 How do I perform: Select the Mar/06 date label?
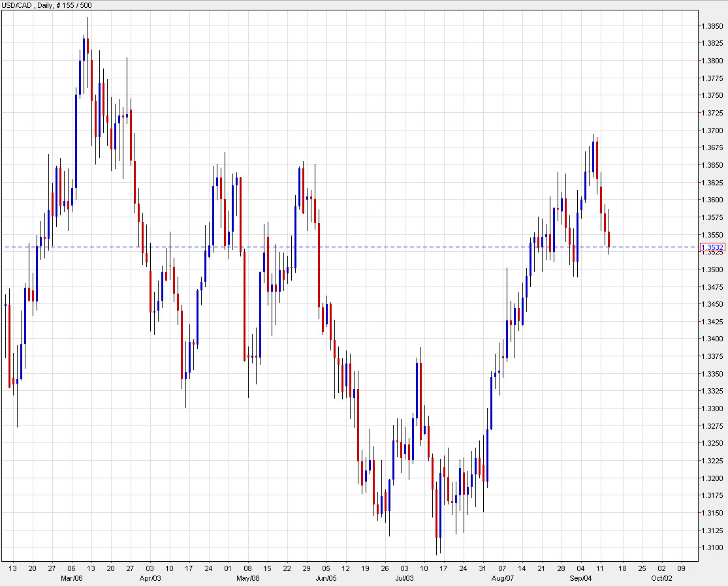[71, 578]
